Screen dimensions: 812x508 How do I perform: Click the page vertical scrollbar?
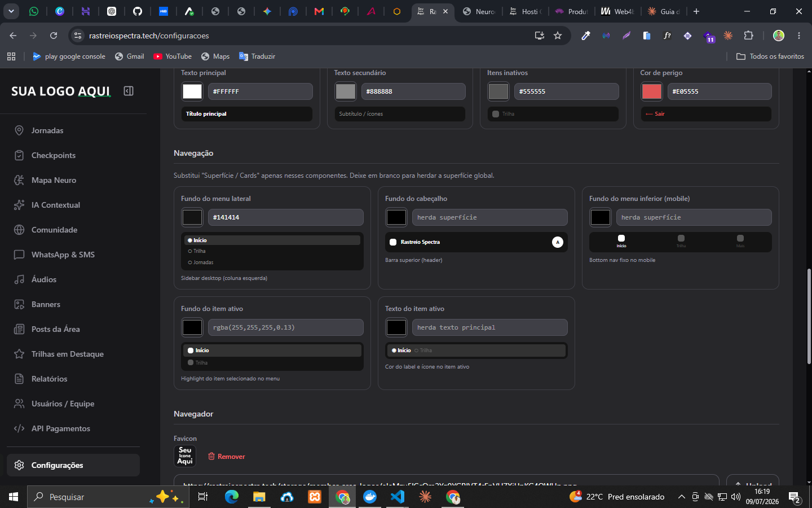[x=809, y=316]
